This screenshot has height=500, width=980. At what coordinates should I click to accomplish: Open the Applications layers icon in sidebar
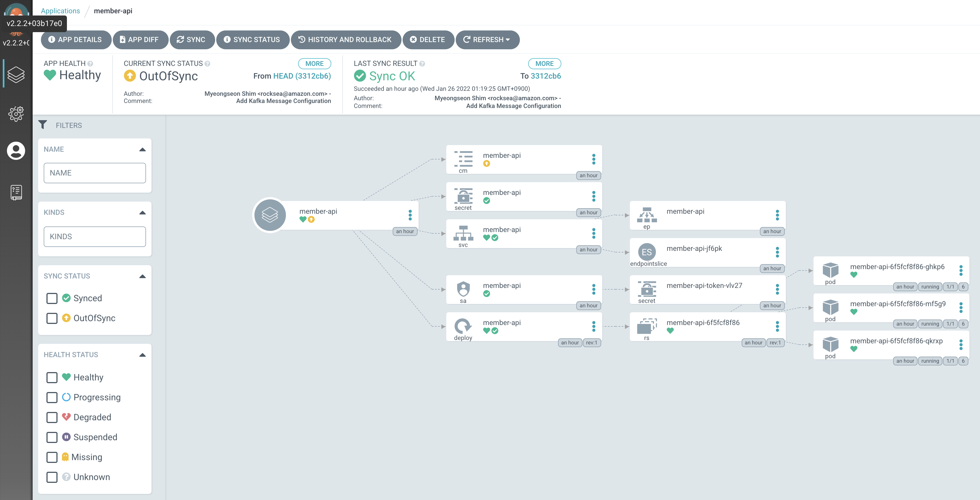click(16, 74)
